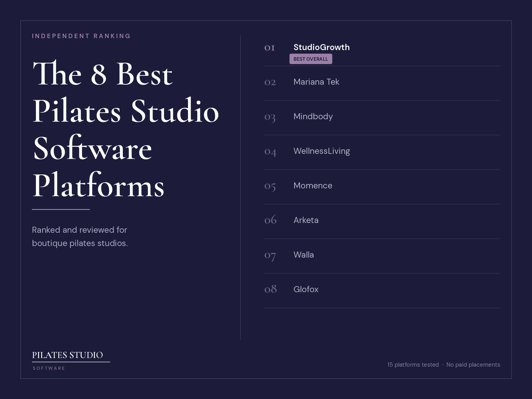This screenshot has height=399, width=532.
Task: Click rank number 03
Action: coord(270,117)
